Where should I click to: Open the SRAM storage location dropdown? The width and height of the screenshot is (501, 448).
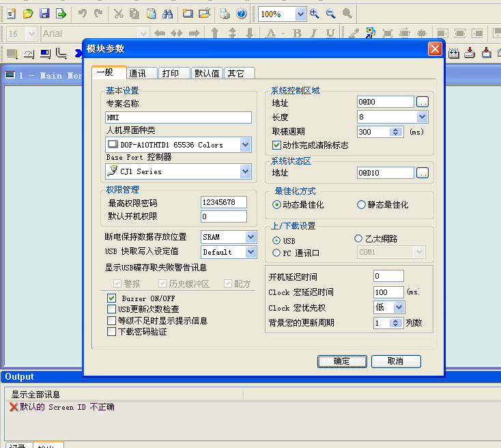pyautogui.click(x=250, y=237)
